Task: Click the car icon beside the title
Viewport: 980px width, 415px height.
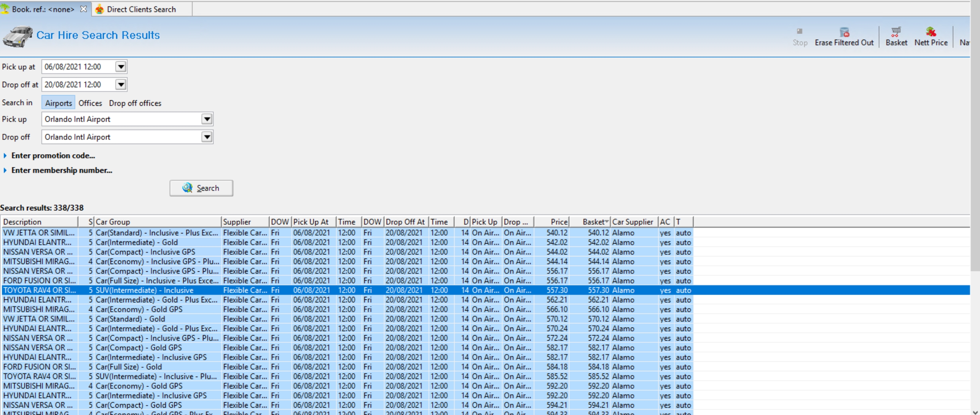Action: click(x=17, y=36)
